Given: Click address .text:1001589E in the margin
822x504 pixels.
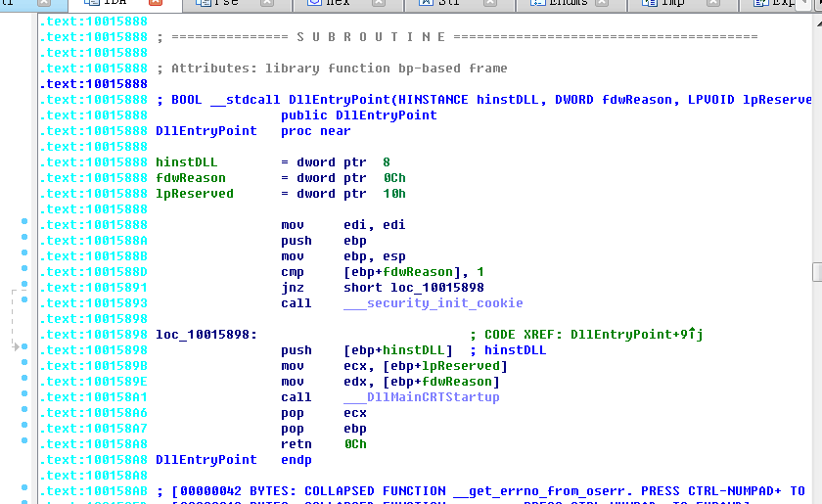Looking at the screenshot, I should [x=94, y=382].
